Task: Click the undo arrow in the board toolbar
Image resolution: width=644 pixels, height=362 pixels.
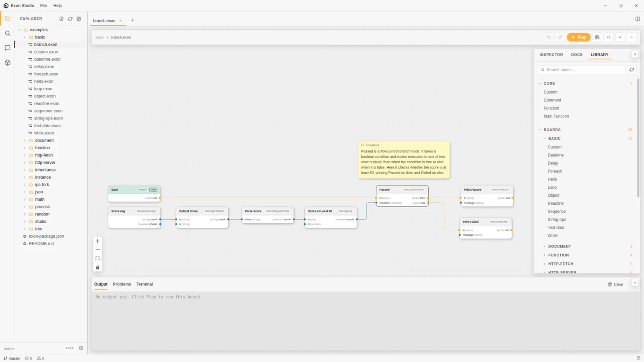Action: pos(549,37)
